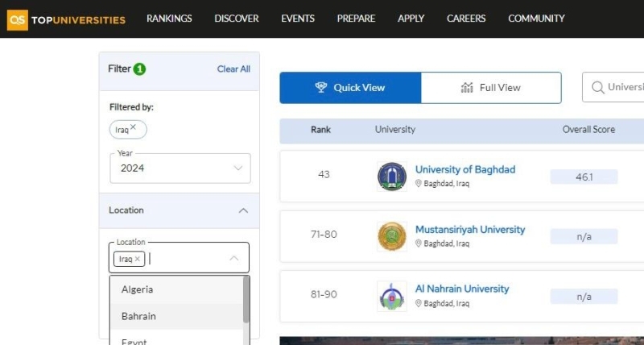The width and height of the screenshot is (644, 345).
Task: Click the search magnifier icon
Action: (x=597, y=87)
